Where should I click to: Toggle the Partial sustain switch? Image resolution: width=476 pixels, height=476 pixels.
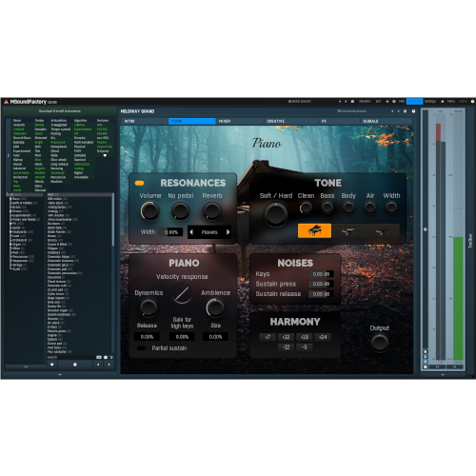141,348
